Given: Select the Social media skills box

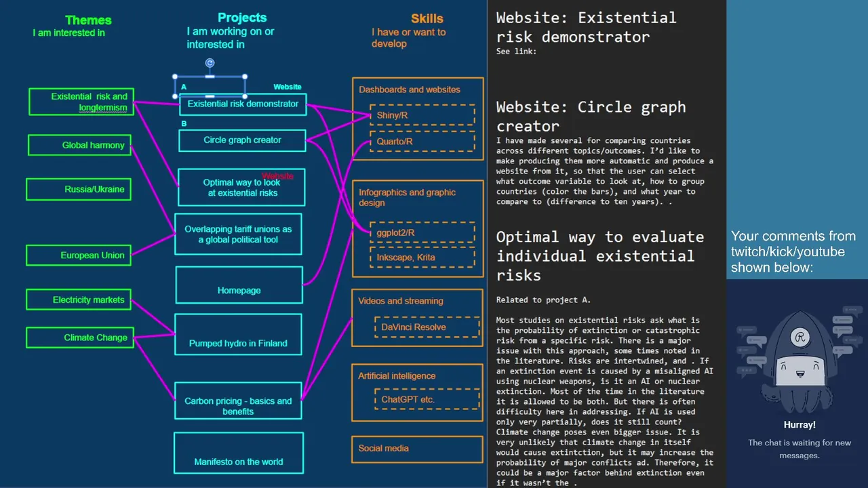Looking at the screenshot, I should [418, 449].
